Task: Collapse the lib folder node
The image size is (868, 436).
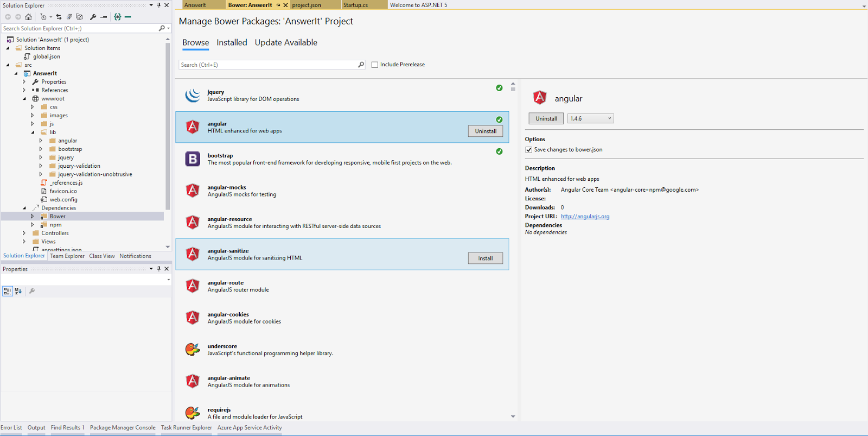Action: point(33,132)
